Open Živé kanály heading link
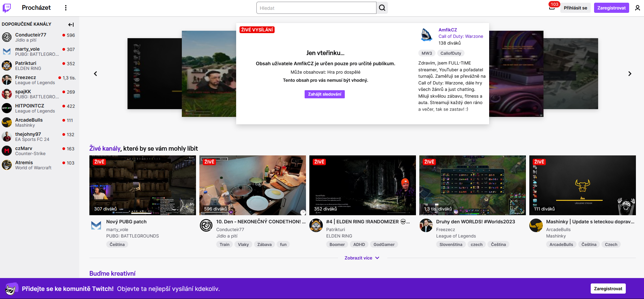Image resolution: width=644 pixels, height=299 pixels. click(x=105, y=148)
